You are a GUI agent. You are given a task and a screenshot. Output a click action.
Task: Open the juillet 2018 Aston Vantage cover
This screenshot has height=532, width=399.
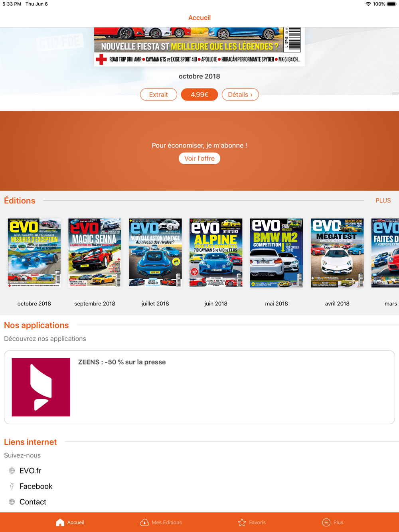coord(155,253)
